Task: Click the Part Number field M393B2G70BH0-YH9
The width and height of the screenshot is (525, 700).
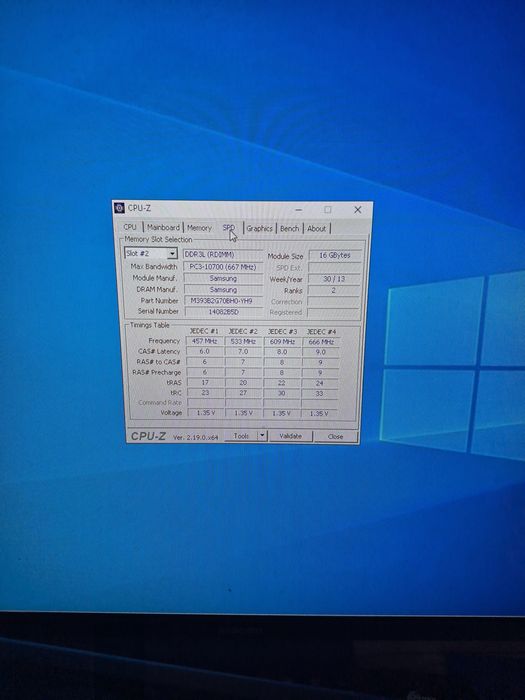Action: 223,300
